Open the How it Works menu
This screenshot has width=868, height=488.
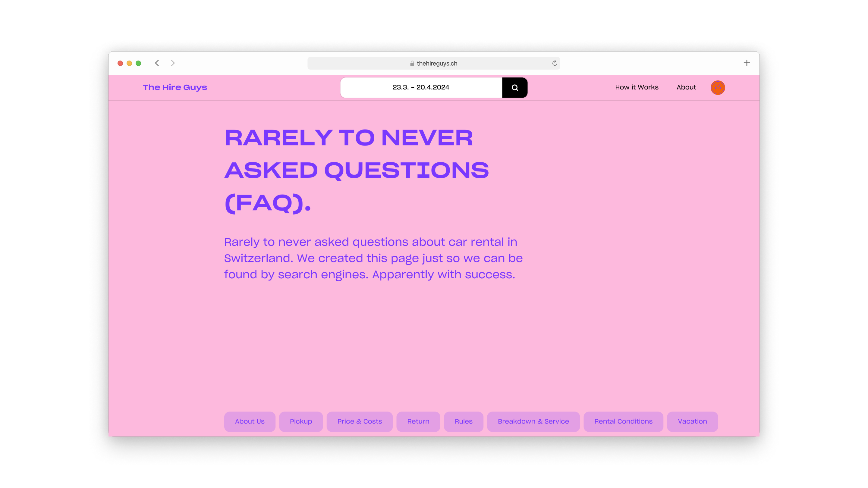coord(637,87)
